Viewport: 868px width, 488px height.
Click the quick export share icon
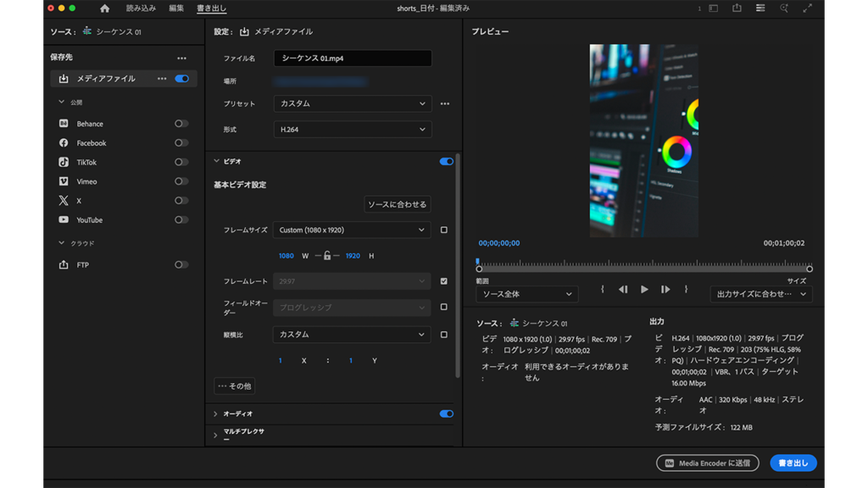tap(737, 8)
